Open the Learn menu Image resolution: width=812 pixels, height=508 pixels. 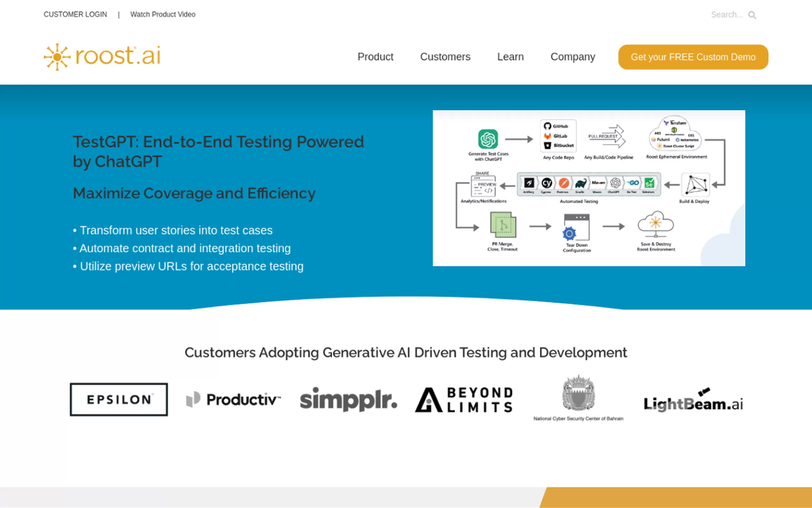[510, 57]
